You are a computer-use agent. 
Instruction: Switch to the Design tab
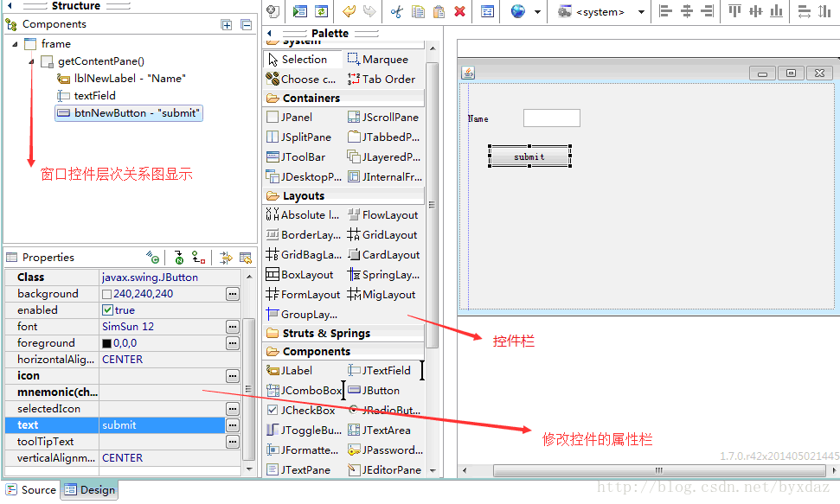(x=89, y=489)
